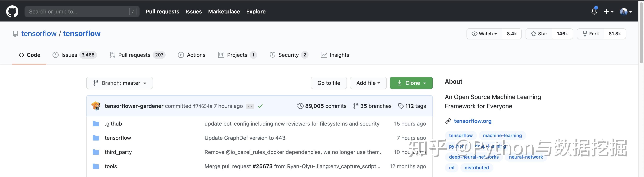Screen dimensions: 644x177
Task: Open the Projects tab
Action: [237, 55]
